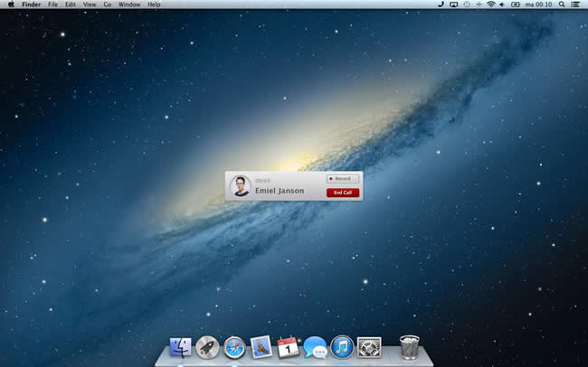The height and width of the screenshot is (367, 588).
Task: End the call with Emiel Janson
Action: tap(343, 193)
